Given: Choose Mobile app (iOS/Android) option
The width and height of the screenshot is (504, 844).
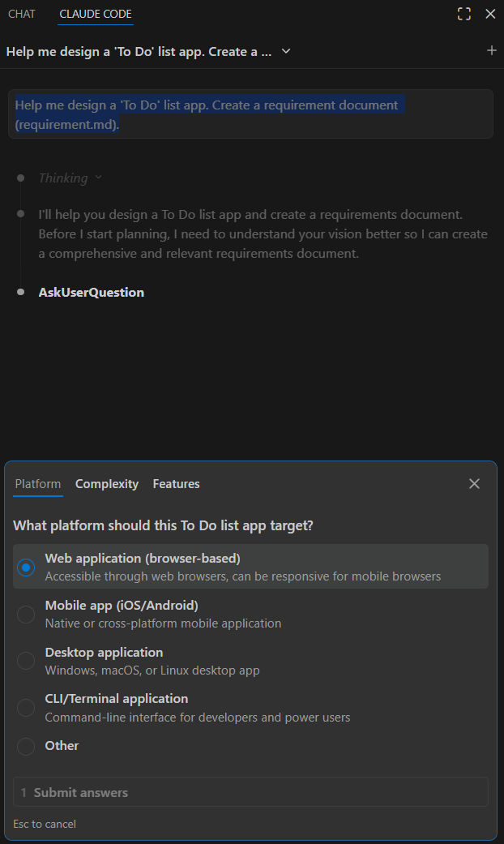Looking at the screenshot, I should (x=26, y=615).
